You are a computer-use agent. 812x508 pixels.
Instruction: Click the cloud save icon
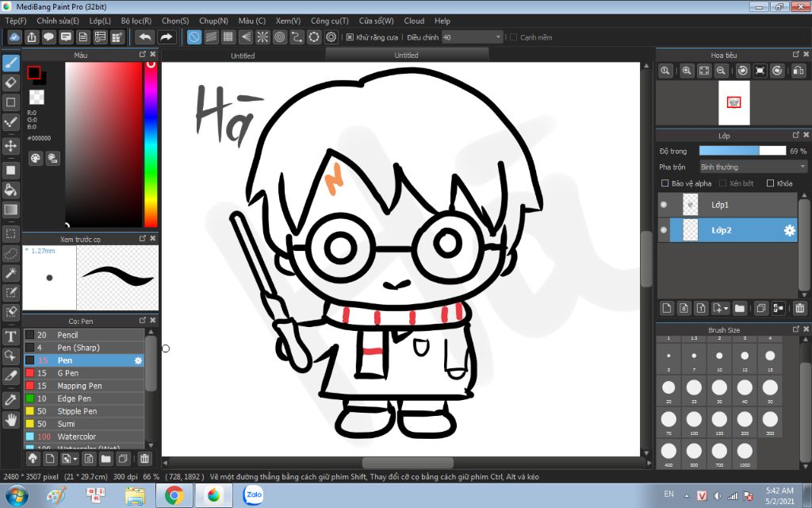[14, 37]
